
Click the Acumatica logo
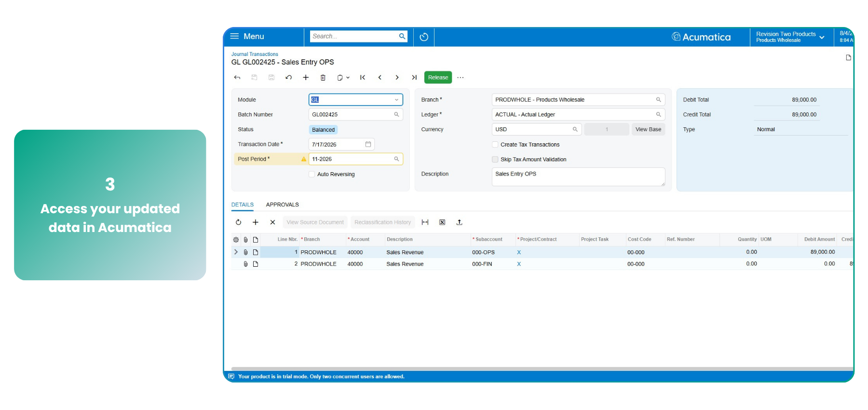701,37
